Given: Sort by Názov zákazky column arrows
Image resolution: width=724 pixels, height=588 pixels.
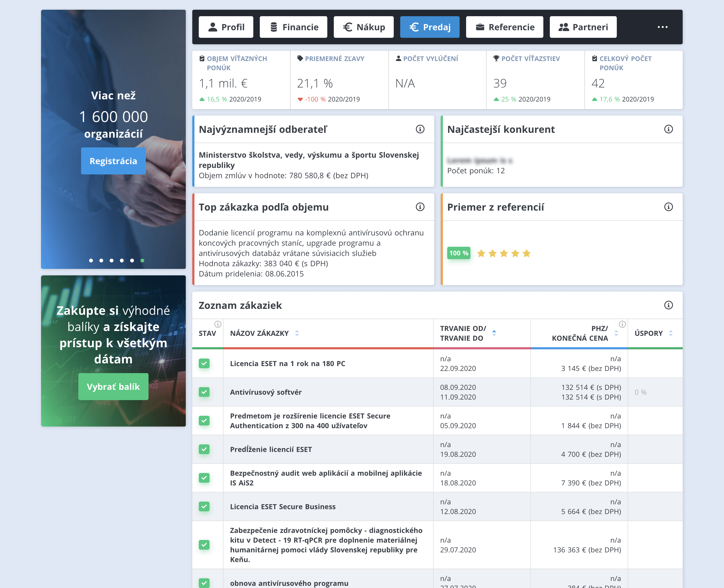Looking at the screenshot, I should 297,333.
